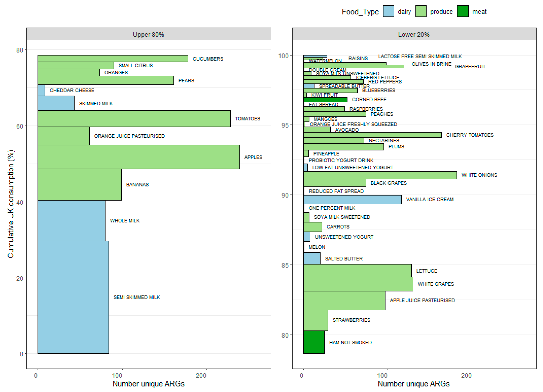Click the TOMATOES label
The width and height of the screenshot is (543, 392).
[248, 119]
